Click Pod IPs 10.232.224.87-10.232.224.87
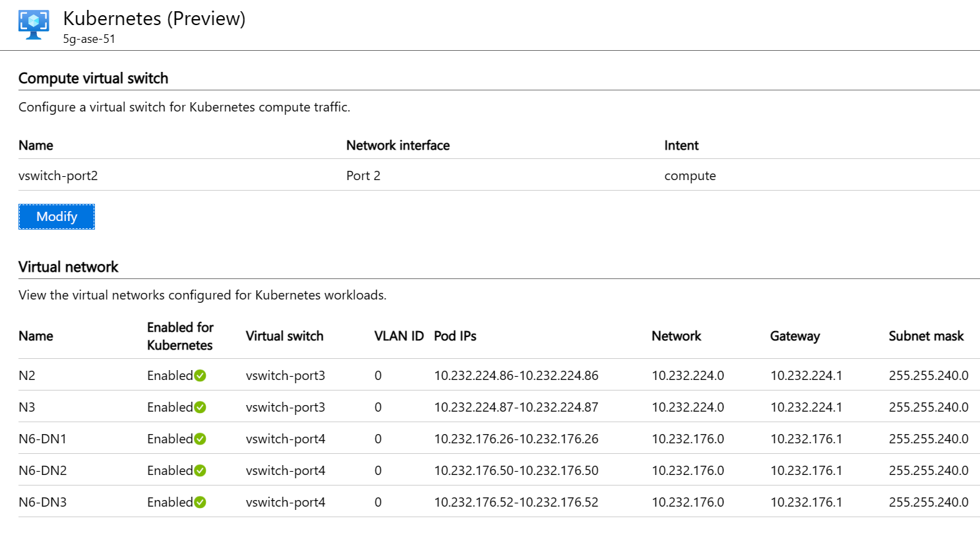Screen dimensions: 980x535 pyautogui.click(x=516, y=408)
